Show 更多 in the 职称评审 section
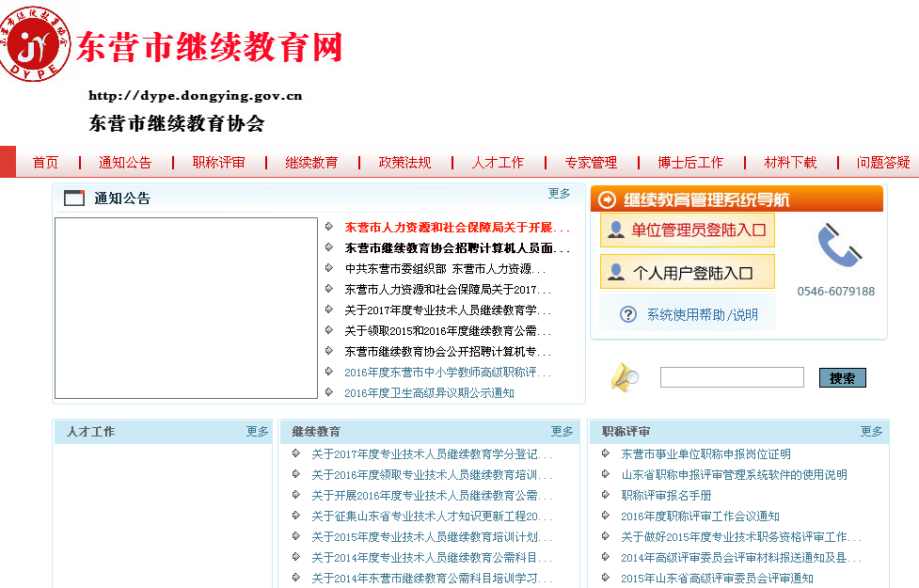Screen dimensions: 919x588 tap(871, 431)
